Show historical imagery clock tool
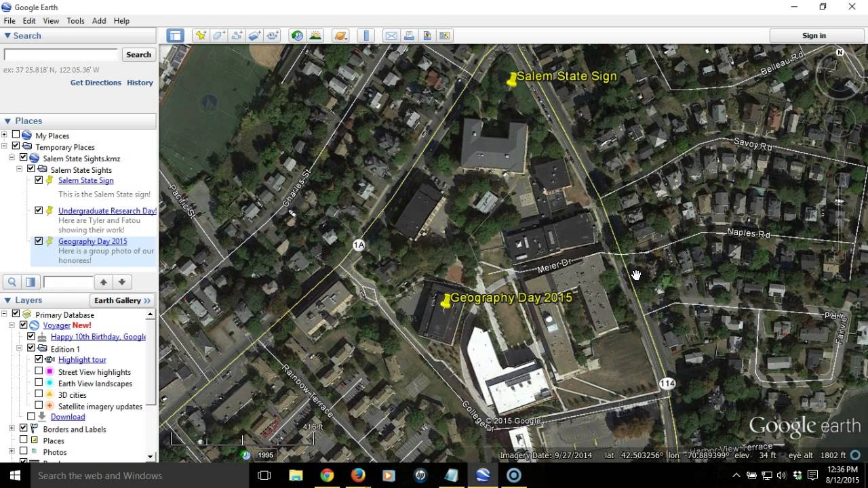 tap(297, 36)
